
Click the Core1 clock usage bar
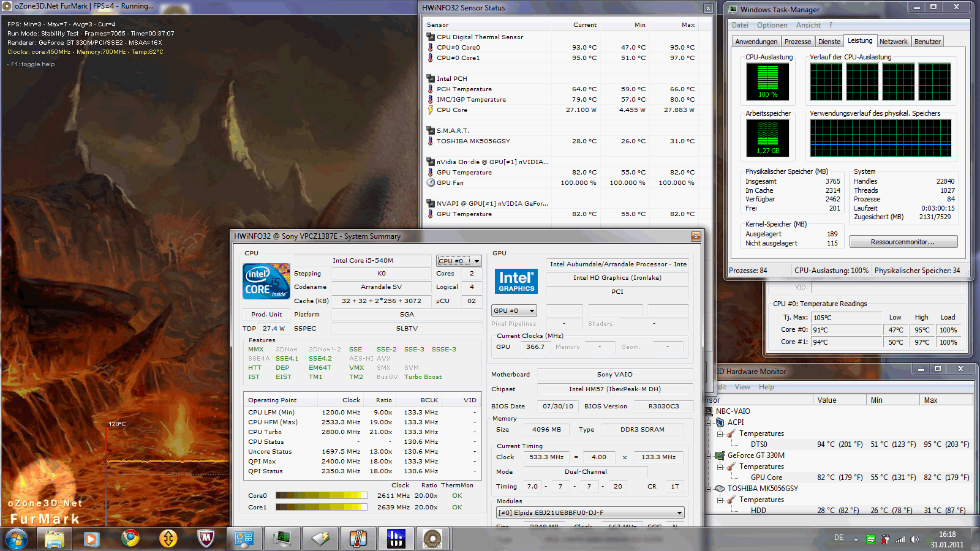[321, 507]
